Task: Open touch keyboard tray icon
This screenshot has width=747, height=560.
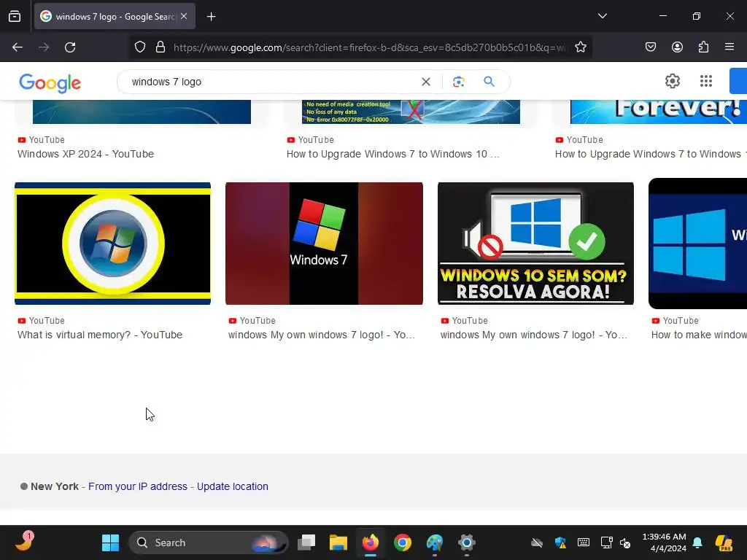Action: tap(583, 542)
